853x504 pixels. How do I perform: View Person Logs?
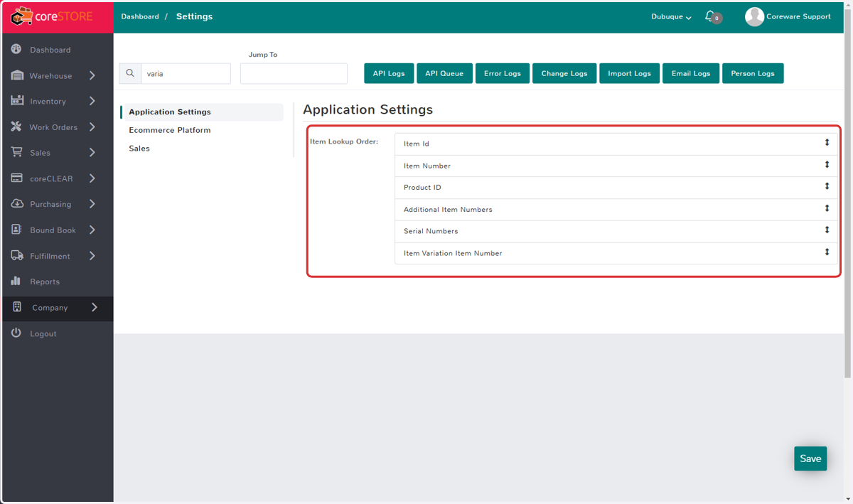tap(753, 73)
